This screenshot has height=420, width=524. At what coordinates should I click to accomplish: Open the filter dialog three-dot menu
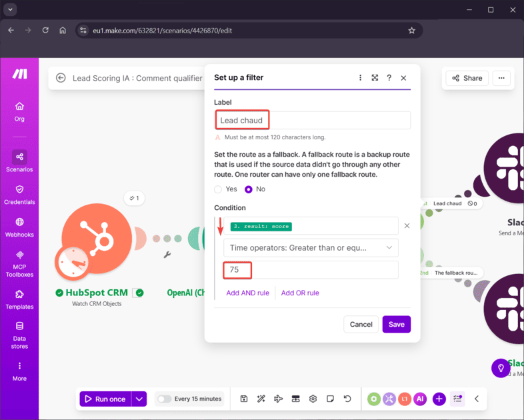pos(361,78)
